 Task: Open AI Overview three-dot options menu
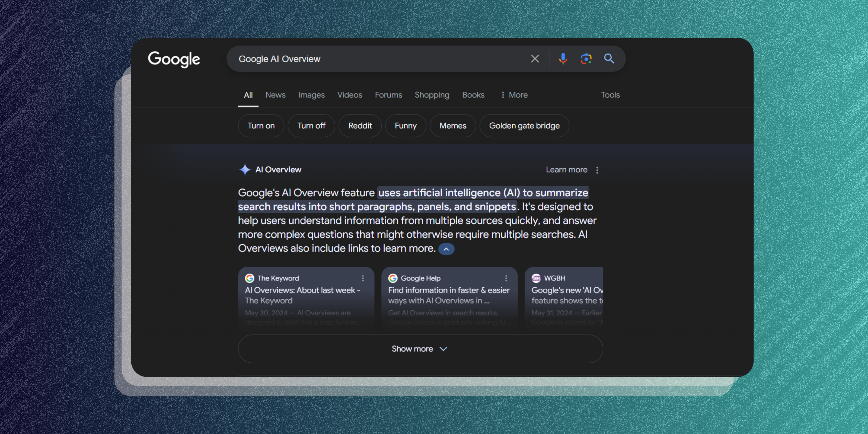click(x=597, y=170)
